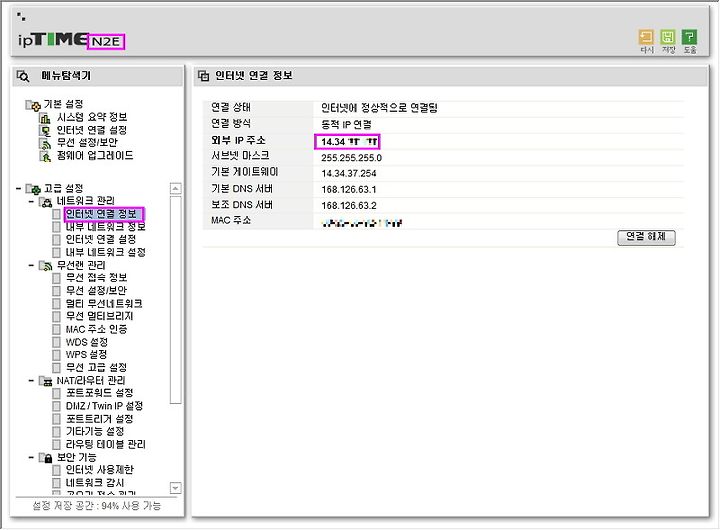Collapse the 무선랜 관리 tree node
Viewport: 720px width, 530px height.
pos(31,265)
